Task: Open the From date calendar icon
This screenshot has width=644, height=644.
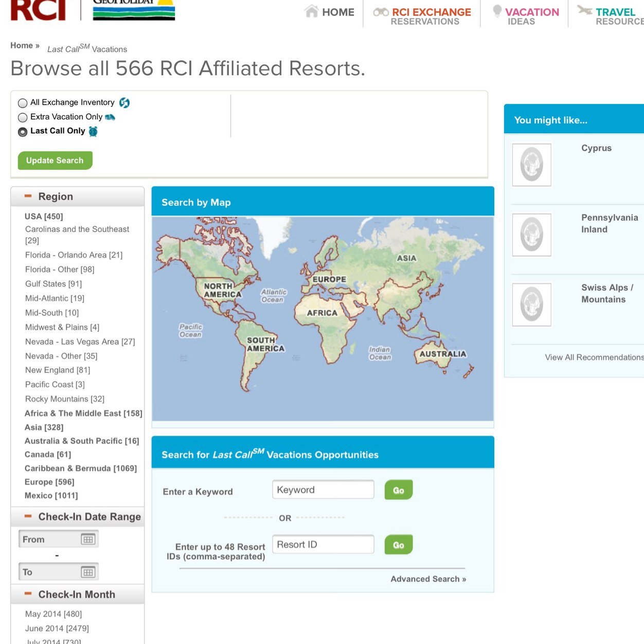Action: [x=88, y=540]
